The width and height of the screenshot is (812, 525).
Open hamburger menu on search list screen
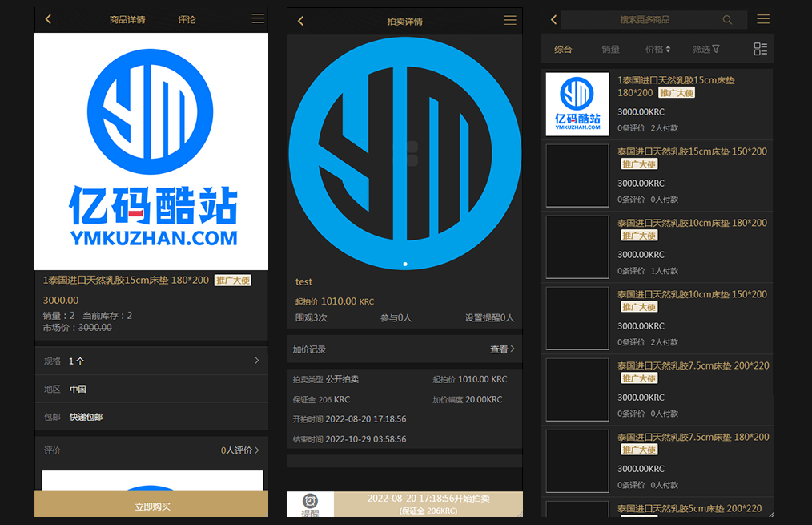(x=763, y=19)
